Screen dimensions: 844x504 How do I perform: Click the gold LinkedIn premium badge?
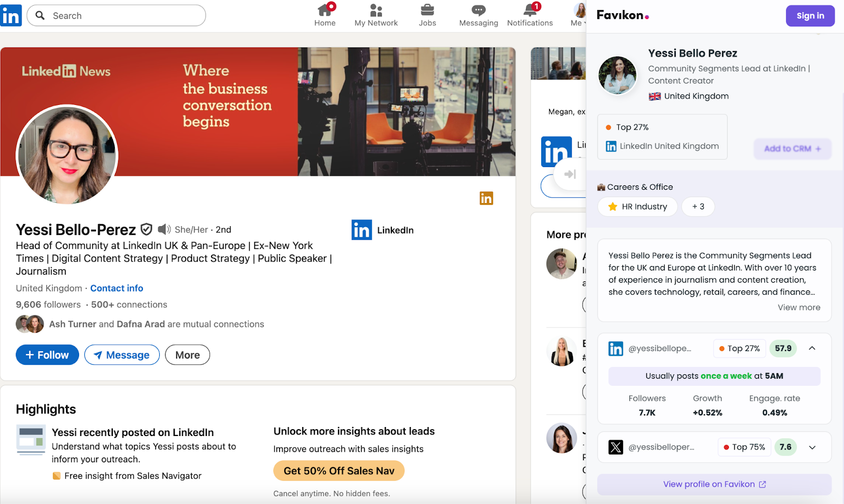[x=486, y=198]
